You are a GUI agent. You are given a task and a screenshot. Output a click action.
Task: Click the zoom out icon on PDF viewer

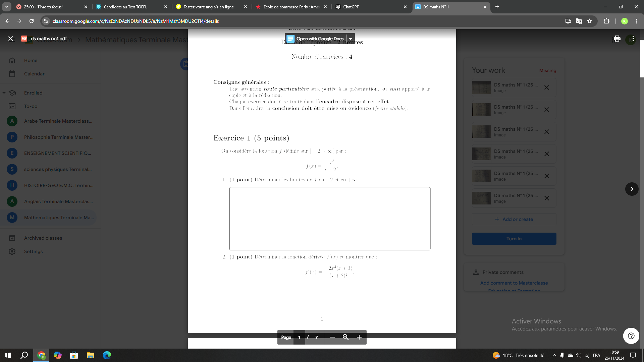(x=333, y=337)
